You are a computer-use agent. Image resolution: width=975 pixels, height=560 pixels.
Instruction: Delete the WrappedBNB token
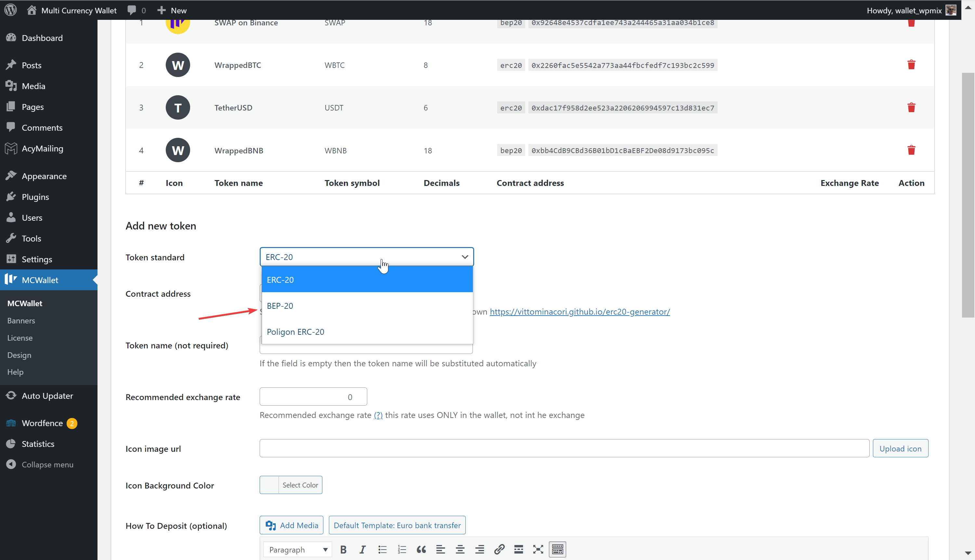911,150
